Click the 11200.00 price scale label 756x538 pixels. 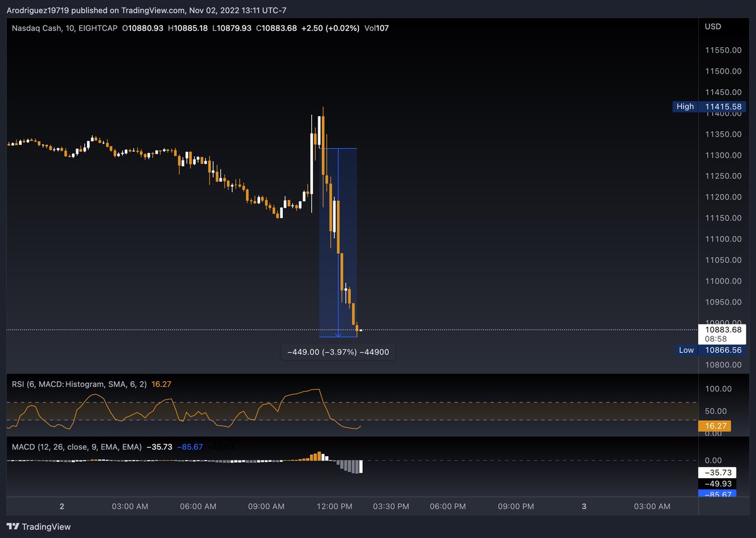click(x=723, y=197)
